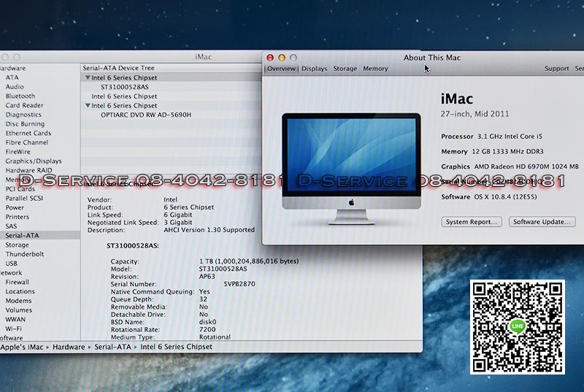
Task: Collapse the Intel 6 Series Chipset above OPTIARC
Action: pyautogui.click(x=88, y=105)
